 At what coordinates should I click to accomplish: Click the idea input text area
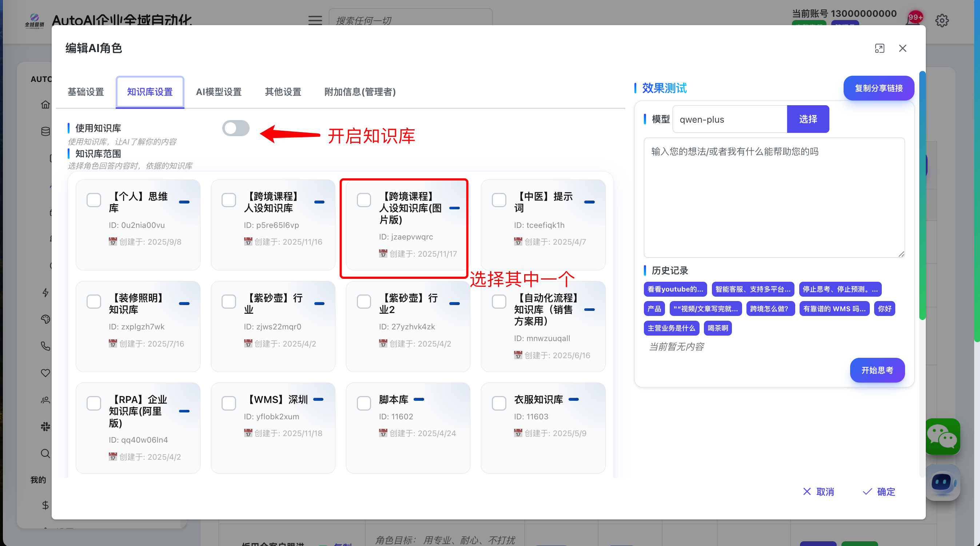[x=774, y=197]
